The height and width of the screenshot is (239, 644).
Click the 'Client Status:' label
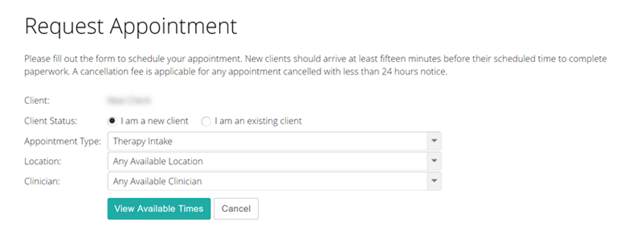[51, 121]
